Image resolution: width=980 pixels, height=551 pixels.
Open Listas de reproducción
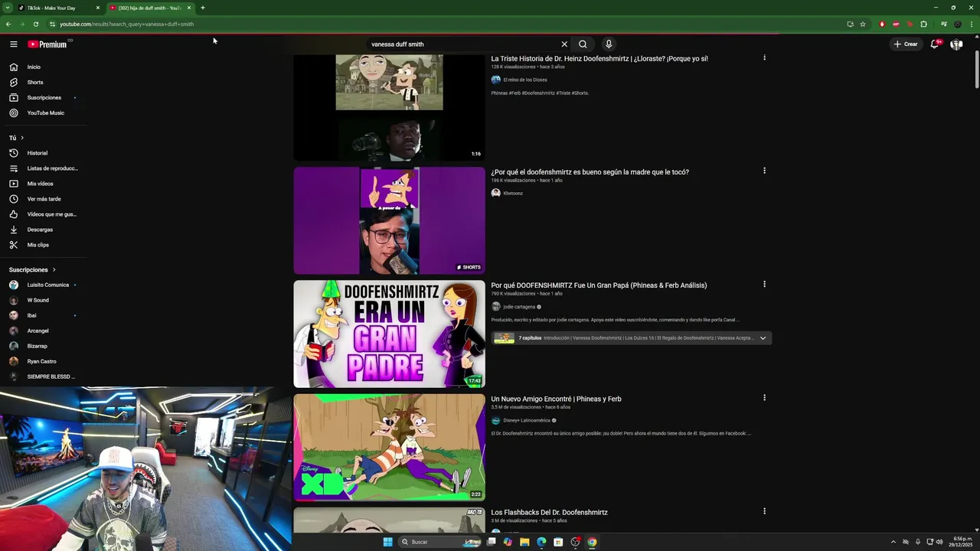click(44, 168)
